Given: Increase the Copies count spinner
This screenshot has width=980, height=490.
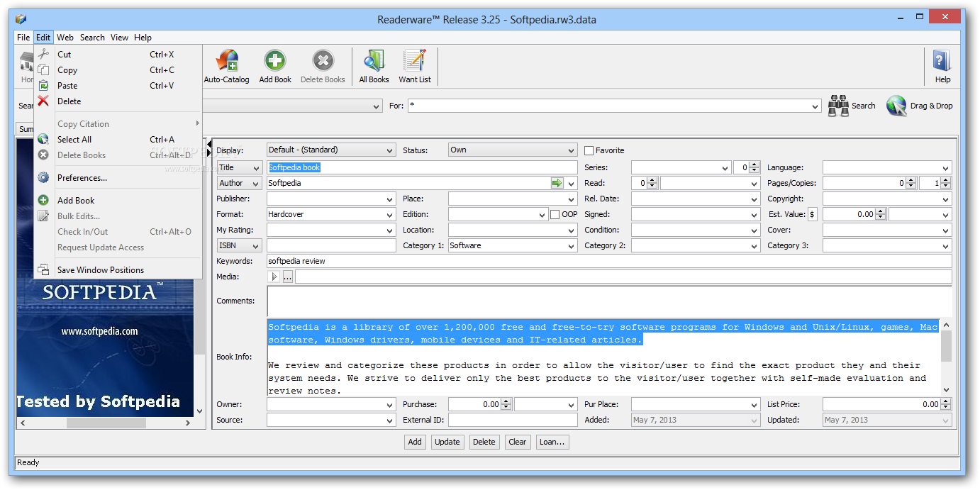Looking at the screenshot, I should [x=946, y=180].
